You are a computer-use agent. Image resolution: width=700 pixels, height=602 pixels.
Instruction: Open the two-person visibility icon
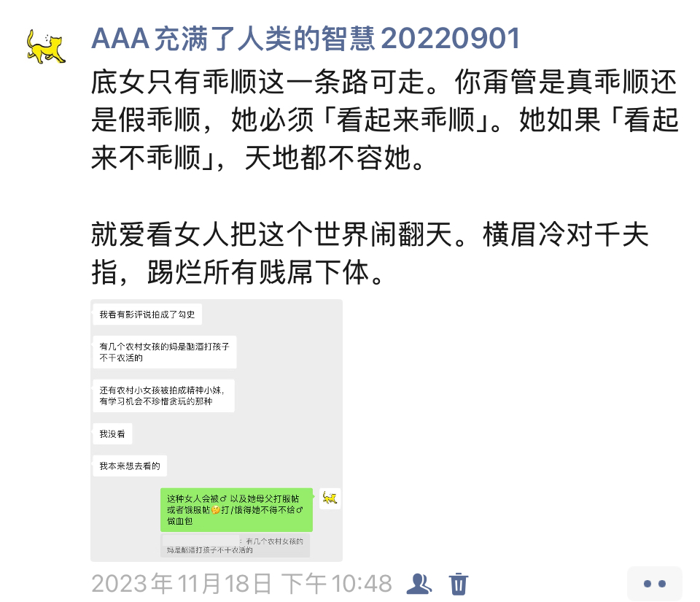(419, 584)
